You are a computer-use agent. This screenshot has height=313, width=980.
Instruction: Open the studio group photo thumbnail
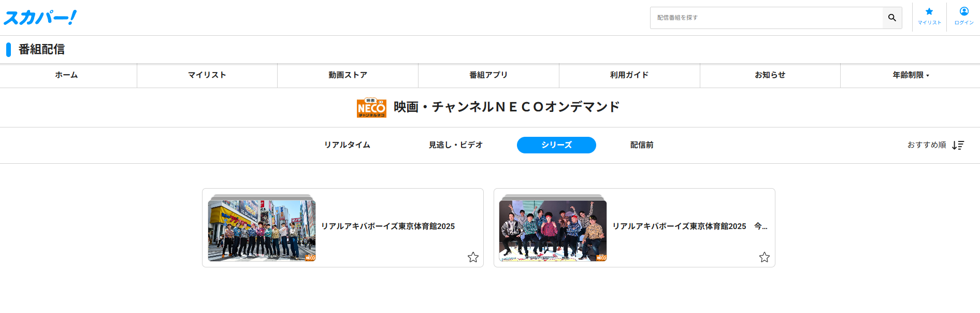point(553,231)
